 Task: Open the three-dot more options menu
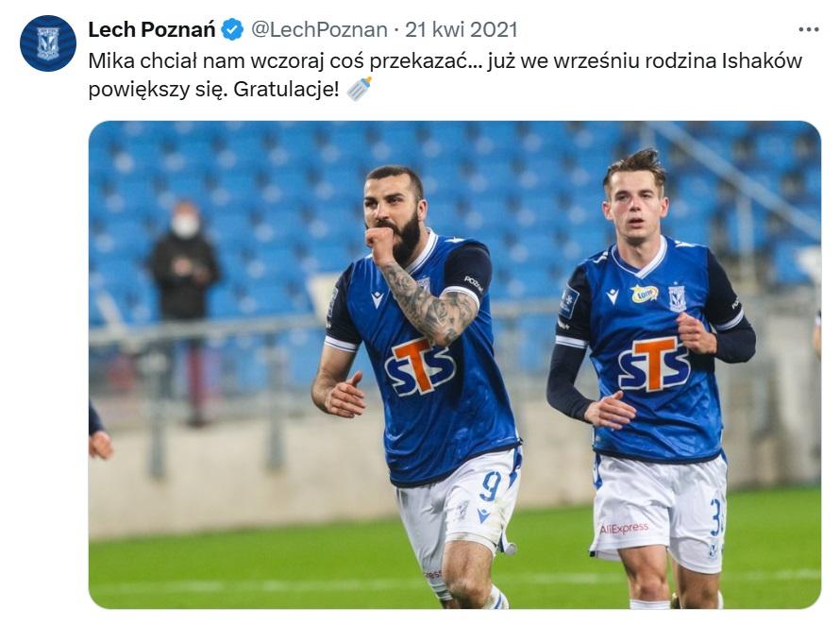(x=809, y=29)
